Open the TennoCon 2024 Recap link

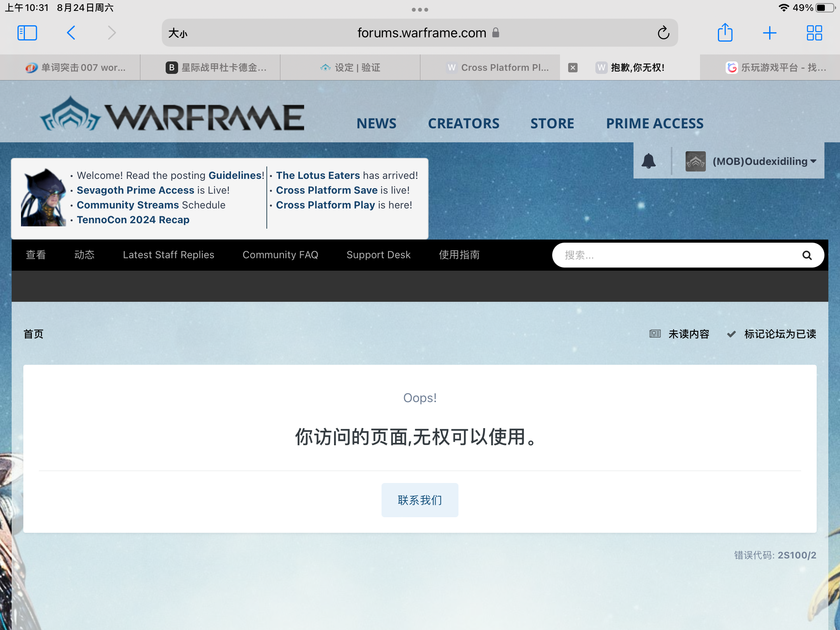pos(133,220)
